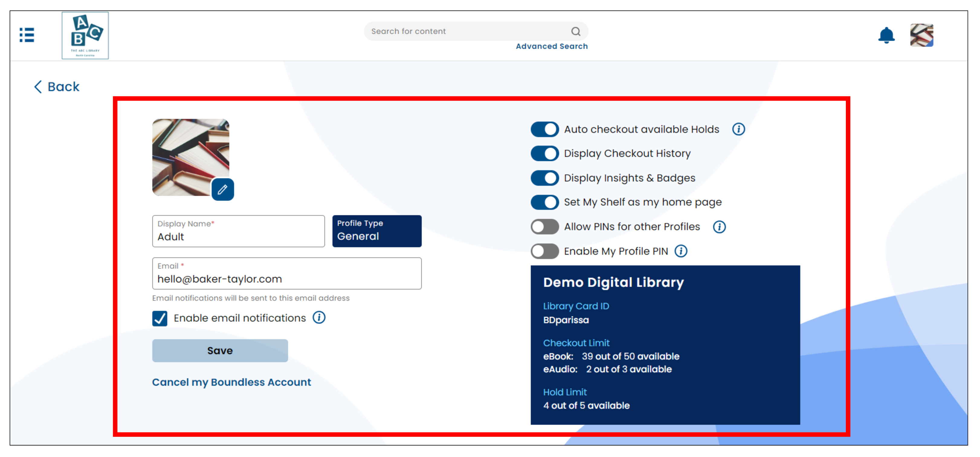Open the navigation hamburger menu

pos(26,35)
